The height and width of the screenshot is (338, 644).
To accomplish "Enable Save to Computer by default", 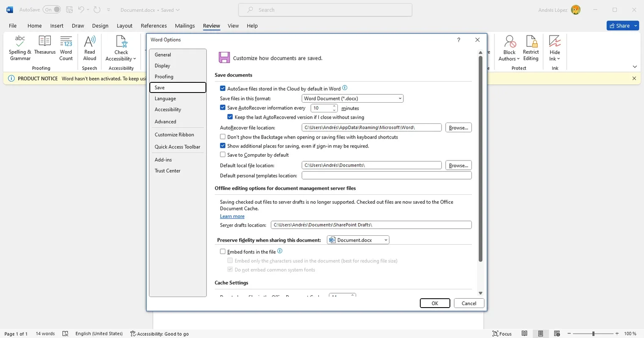I will point(223,155).
